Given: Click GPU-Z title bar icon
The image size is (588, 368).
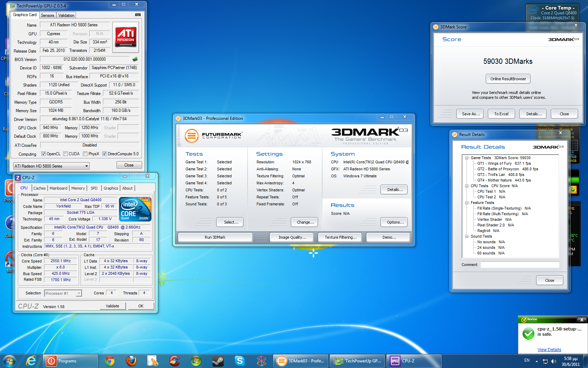Looking at the screenshot, I should tap(13, 6).
